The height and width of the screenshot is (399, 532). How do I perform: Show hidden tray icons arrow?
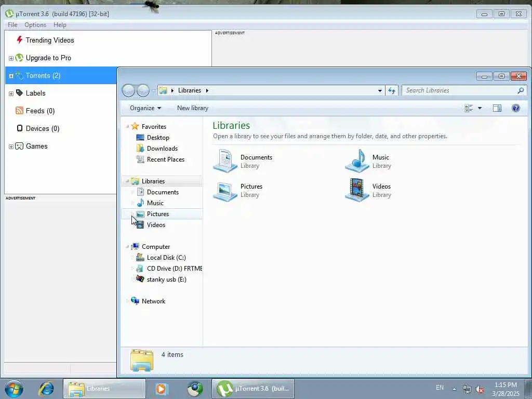pos(454,389)
